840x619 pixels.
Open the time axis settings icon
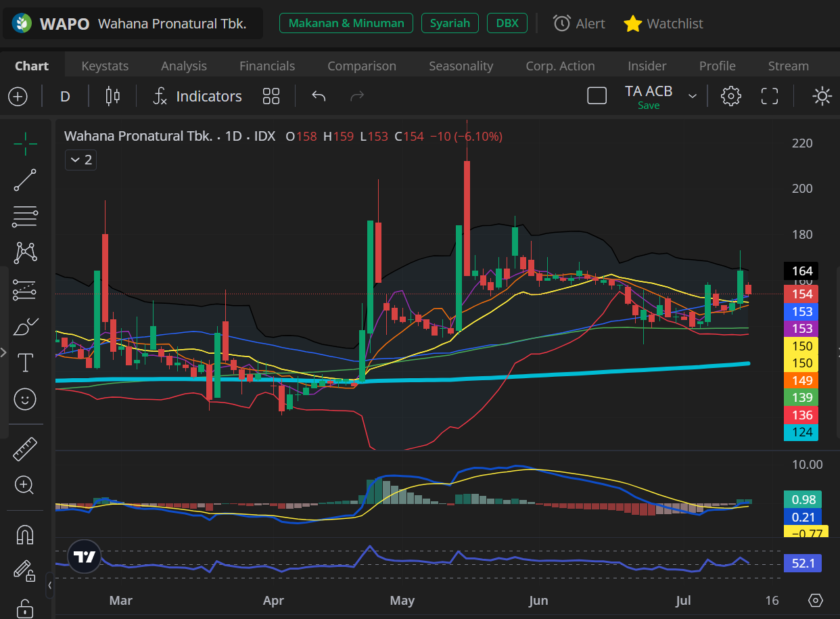click(816, 600)
